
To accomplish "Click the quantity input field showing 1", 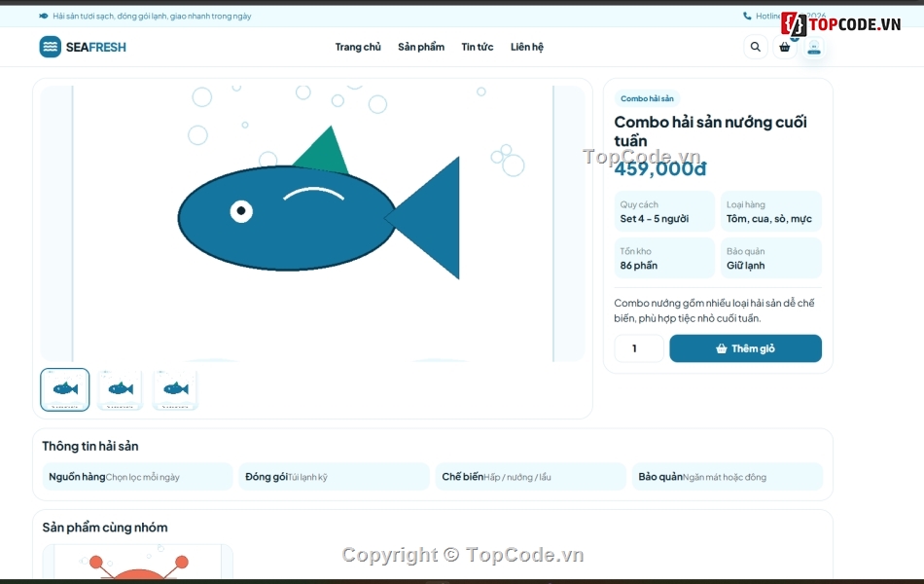I will (x=639, y=348).
